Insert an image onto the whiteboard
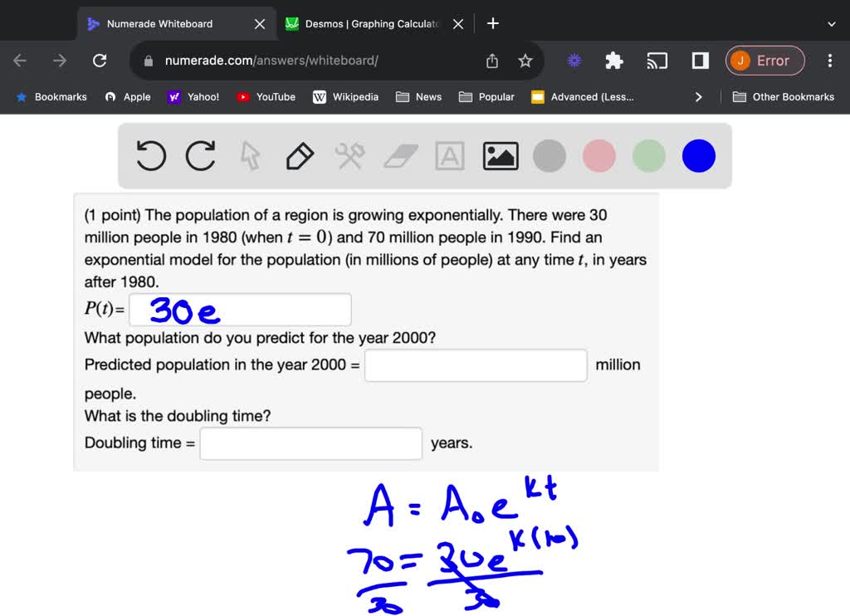850x616 pixels. (x=500, y=155)
